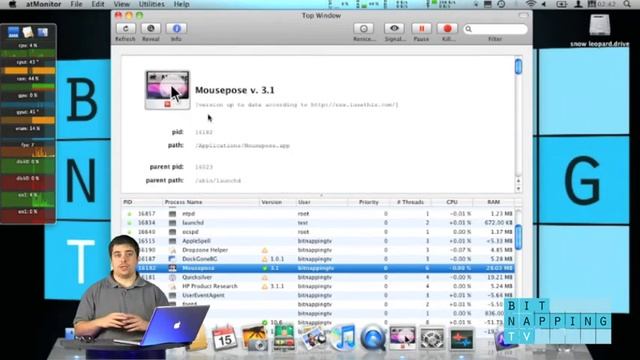Click the Renice toolbar button
Viewport: 640px width, 360px height.
pos(364,29)
